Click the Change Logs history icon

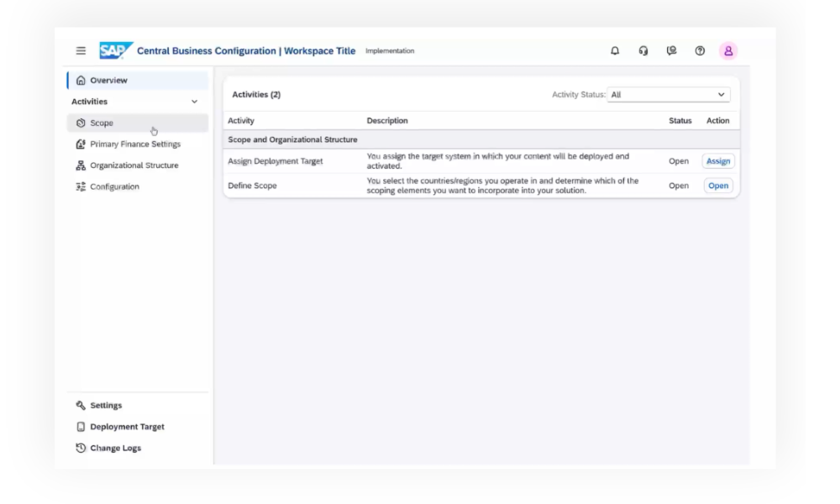tap(81, 449)
